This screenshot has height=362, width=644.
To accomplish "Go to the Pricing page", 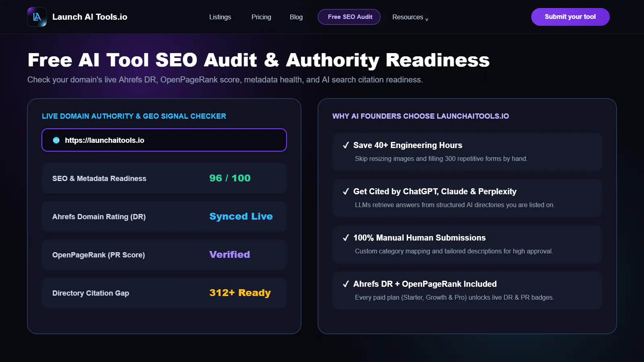I will 261,17.
